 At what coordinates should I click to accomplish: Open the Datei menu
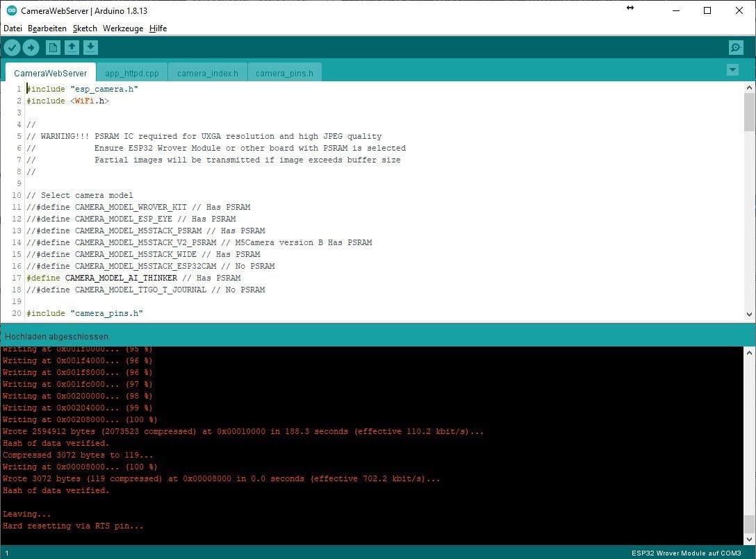point(13,28)
